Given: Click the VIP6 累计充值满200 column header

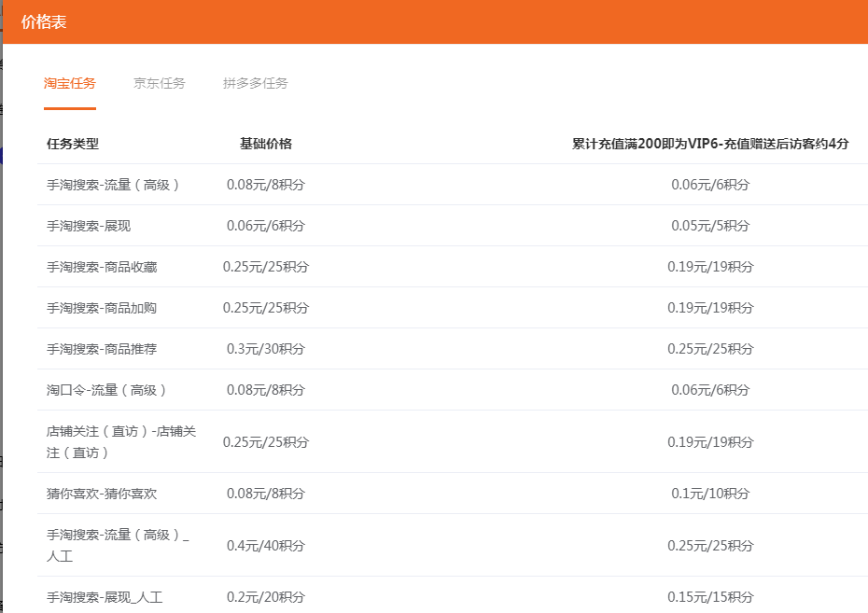Looking at the screenshot, I should 710,144.
